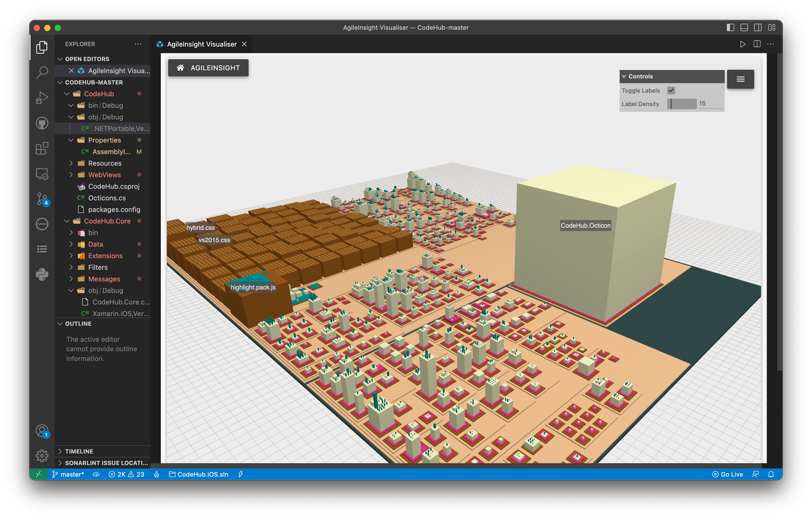The height and width of the screenshot is (519, 812).
Task: Open Manage settings gear icon
Action: point(42,456)
